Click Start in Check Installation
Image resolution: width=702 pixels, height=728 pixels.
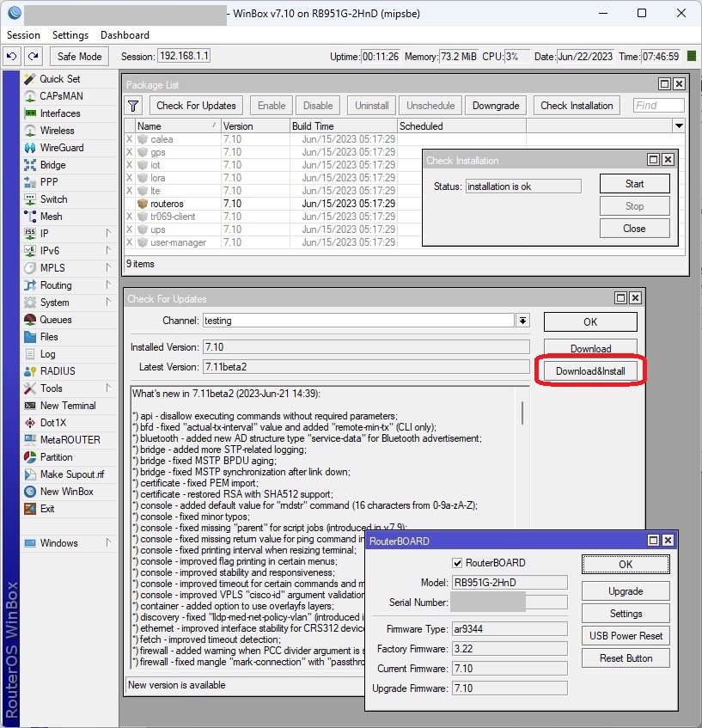(x=634, y=184)
